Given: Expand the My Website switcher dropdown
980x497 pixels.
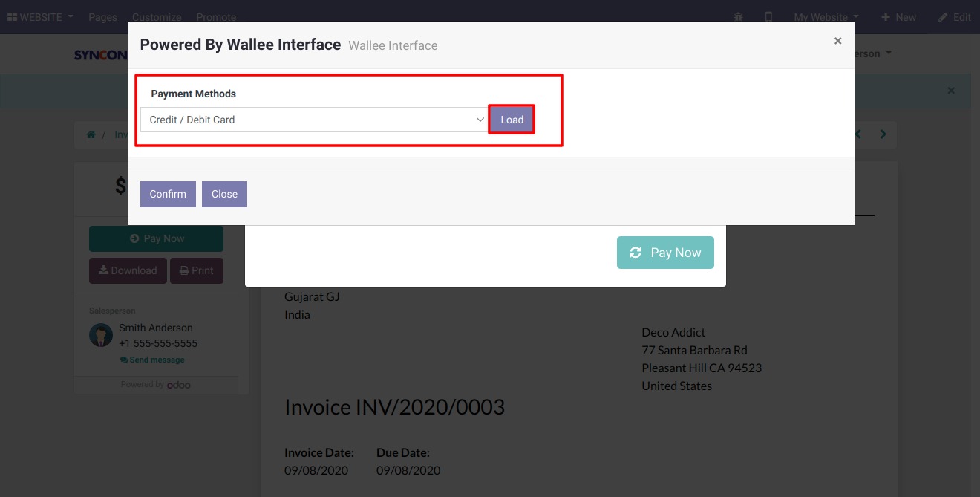Looking at the screenshot, I should [826, 16].
